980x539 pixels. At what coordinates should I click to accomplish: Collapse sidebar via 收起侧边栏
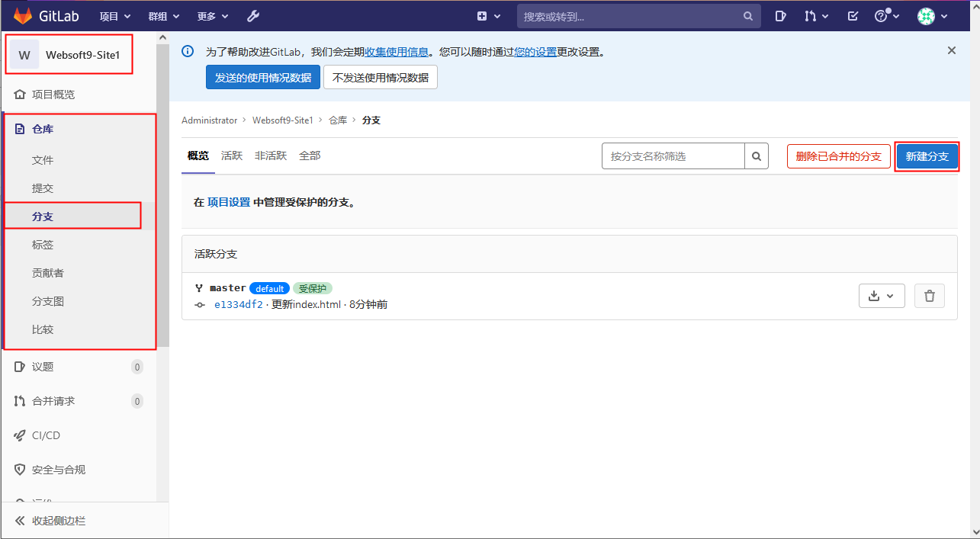[58, 521]
